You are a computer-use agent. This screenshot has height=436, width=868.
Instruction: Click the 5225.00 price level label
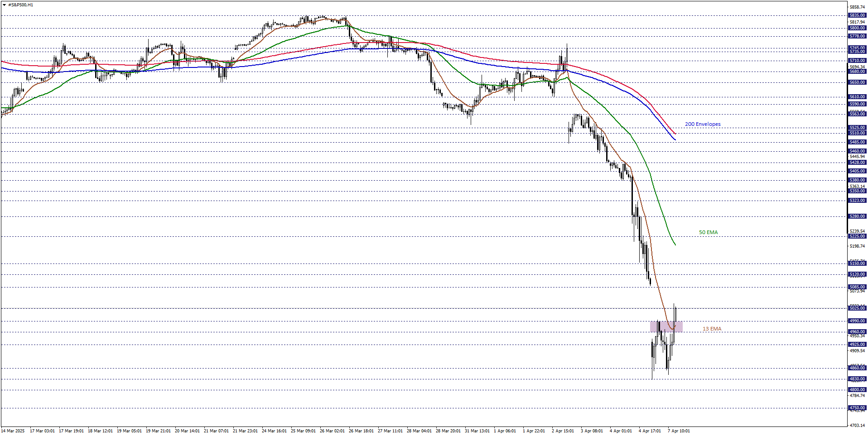(x=857, y=236)
